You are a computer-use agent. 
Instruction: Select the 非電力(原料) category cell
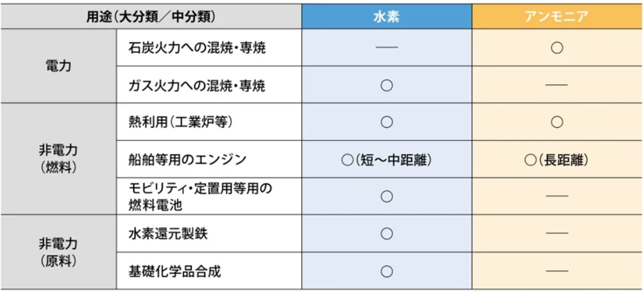[59, 252]
